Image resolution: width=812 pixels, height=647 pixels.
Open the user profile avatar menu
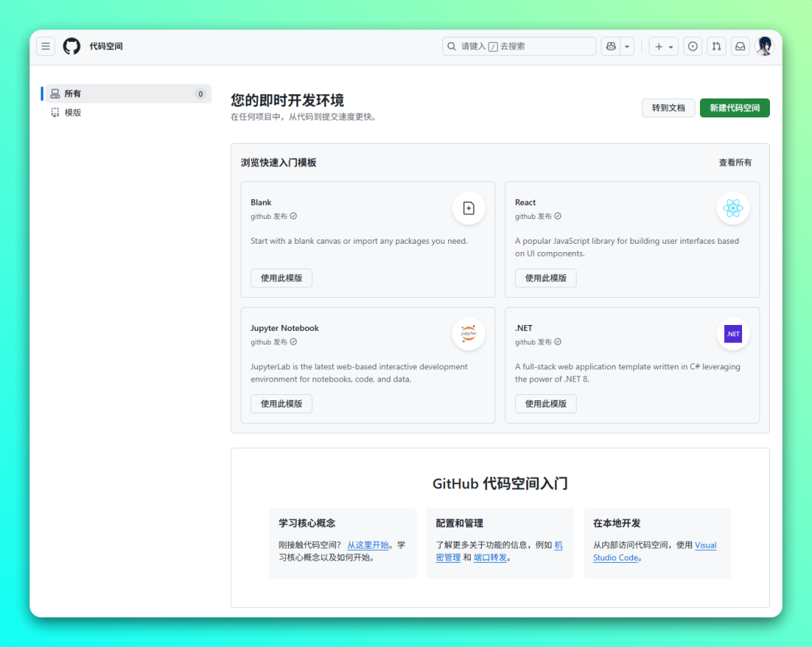click(x=765, y=46)
